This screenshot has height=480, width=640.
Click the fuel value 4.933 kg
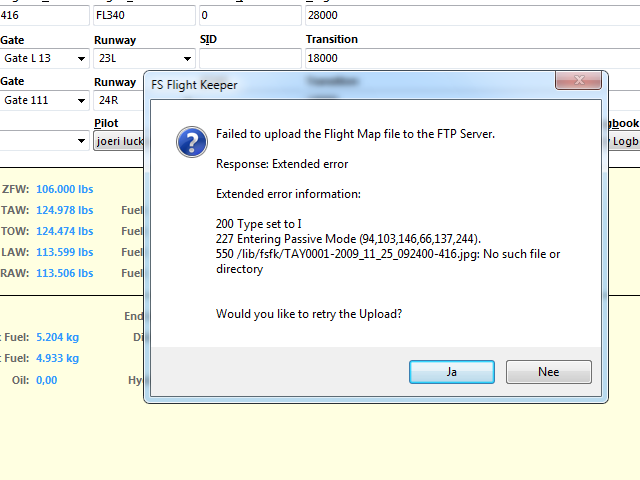(x=58, y=358)
